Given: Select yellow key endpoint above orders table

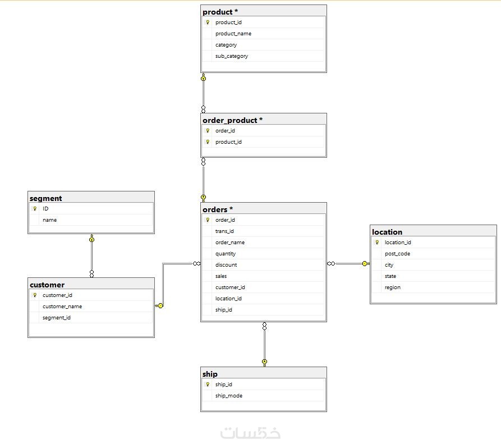Looking at the screenshot, I should click(x=203, y=198).
